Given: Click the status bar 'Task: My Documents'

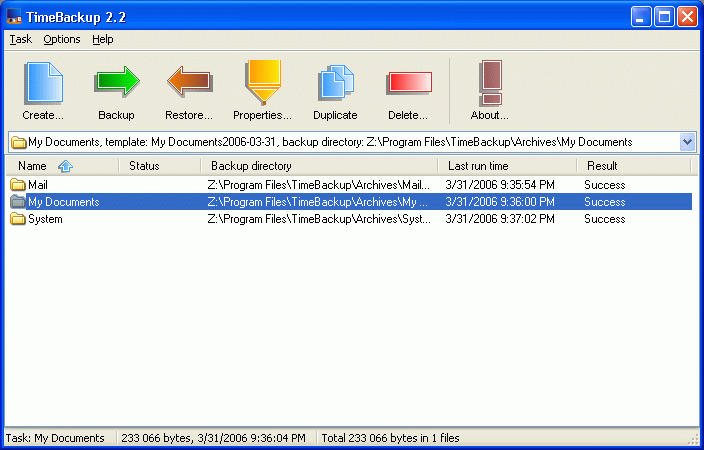Looking at the screenshot, I should 55,438.
